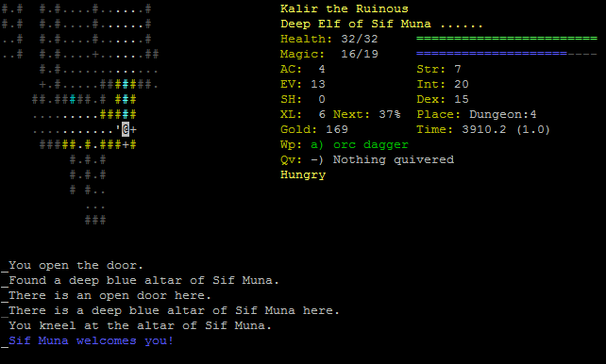Click the orc dagger weapon entry
Viewport: 606px width, 364px height.
pyautogui.click(x=371, y=144)
